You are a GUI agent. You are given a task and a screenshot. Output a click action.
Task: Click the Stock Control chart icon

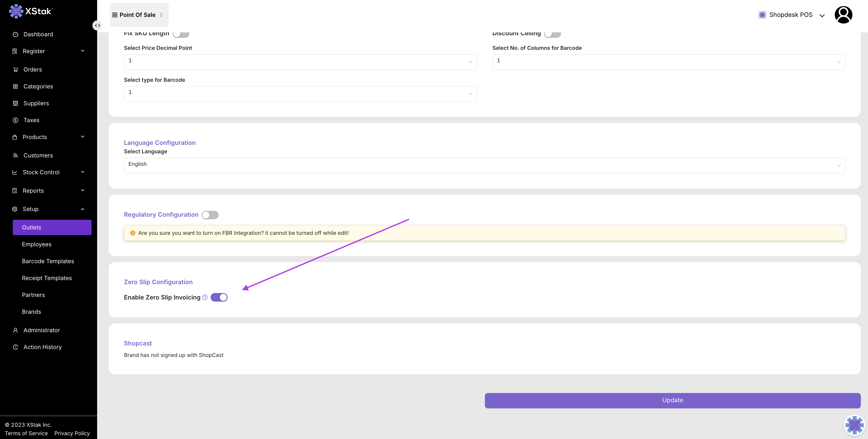[x=15, y=172]
